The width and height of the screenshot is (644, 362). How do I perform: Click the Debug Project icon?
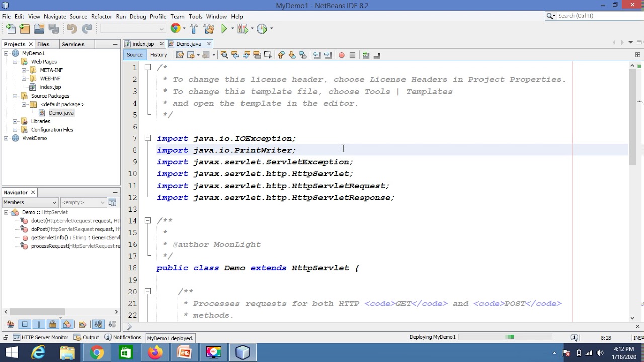pyautogui.click(x=243, y=29)
